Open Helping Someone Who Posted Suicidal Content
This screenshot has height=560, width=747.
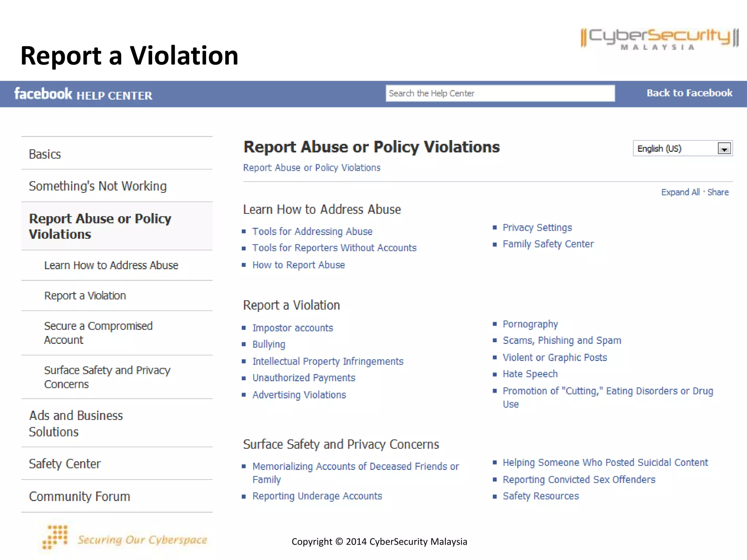605,463
